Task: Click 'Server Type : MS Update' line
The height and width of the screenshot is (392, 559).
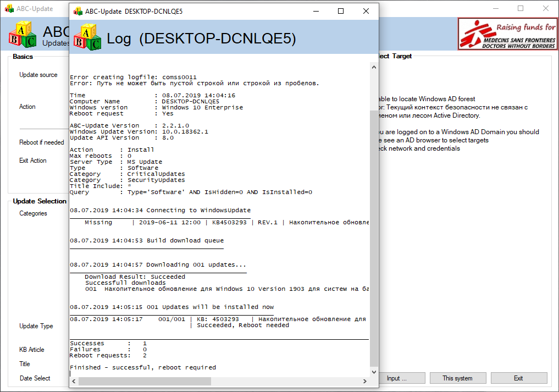Action: (x=116, y=162)
